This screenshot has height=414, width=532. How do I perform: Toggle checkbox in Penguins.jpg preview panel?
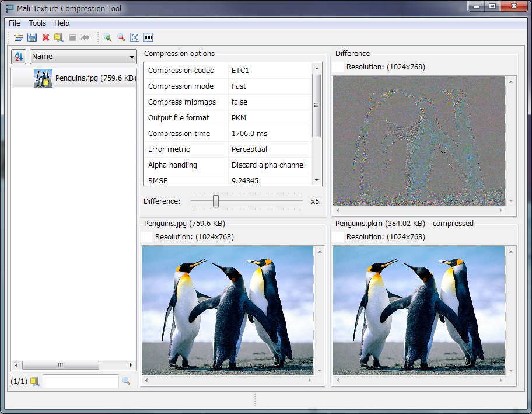click(x=146, y=237)
